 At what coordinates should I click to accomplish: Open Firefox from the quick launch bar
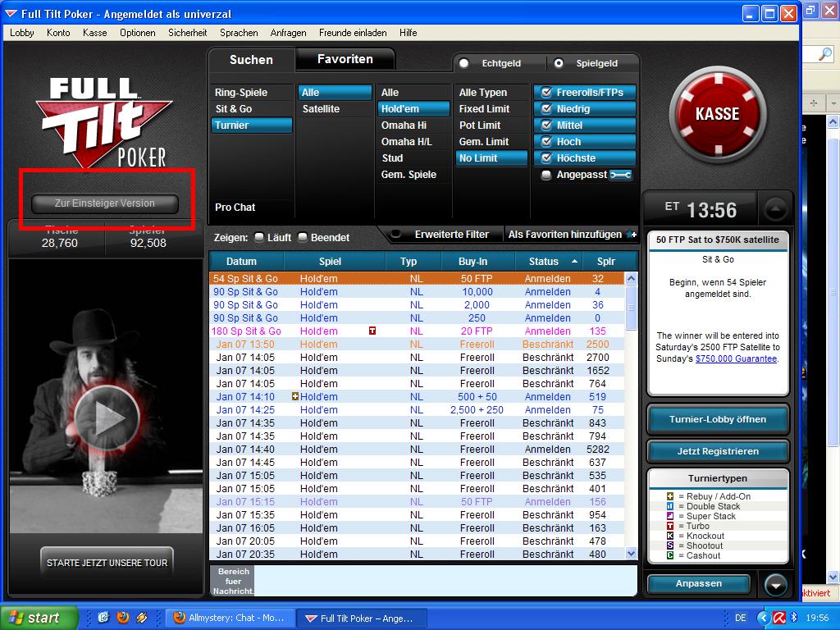coord(123,618)
